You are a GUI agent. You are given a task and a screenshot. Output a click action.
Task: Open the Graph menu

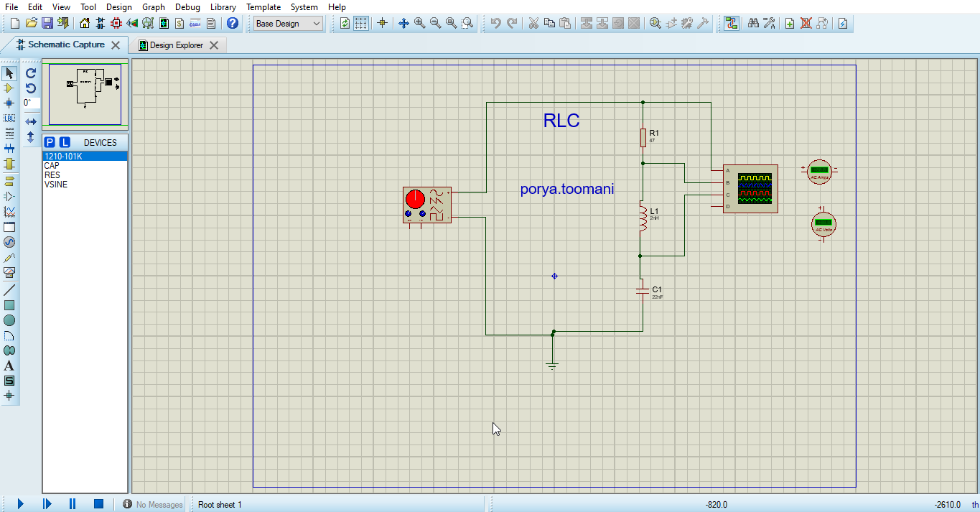tap(154, 6)
